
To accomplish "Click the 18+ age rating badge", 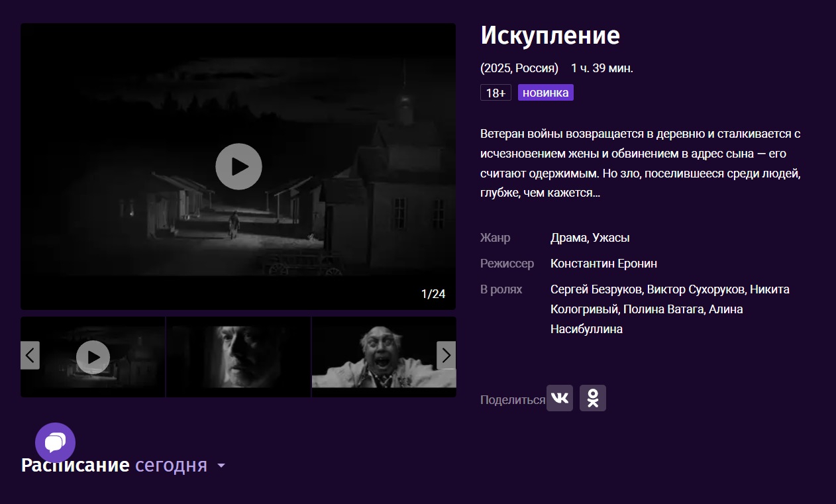I will pyautogui.click(x=496, y=93).
